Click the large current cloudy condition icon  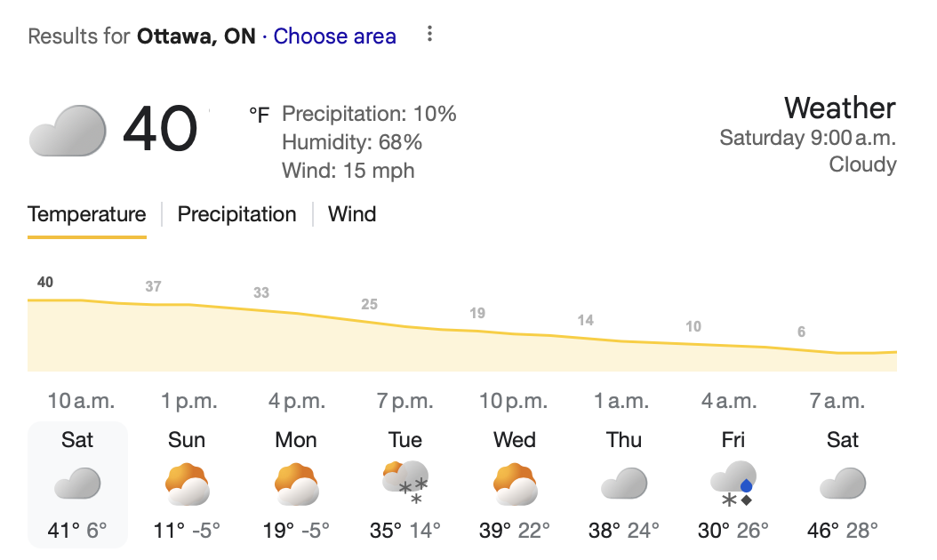[68, 131]
